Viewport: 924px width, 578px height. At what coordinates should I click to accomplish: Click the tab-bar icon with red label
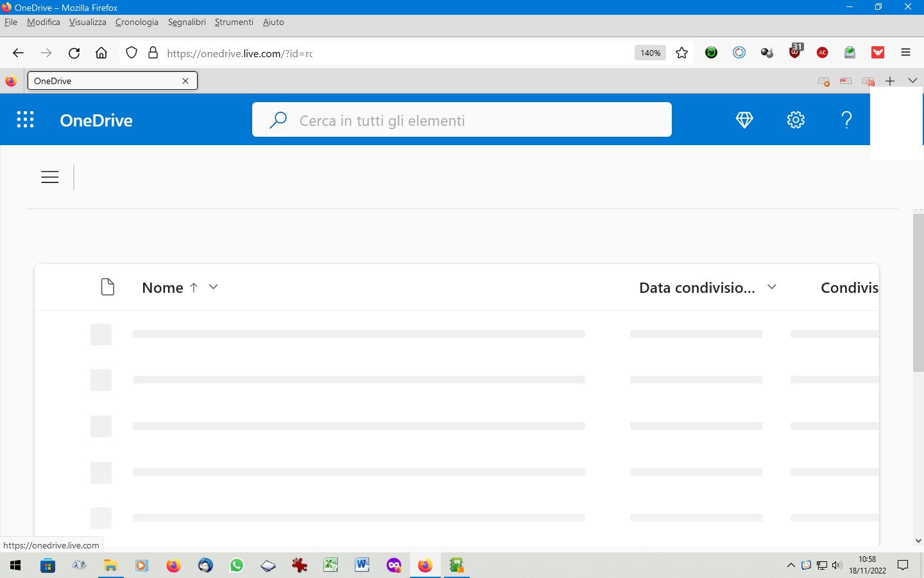846,81
